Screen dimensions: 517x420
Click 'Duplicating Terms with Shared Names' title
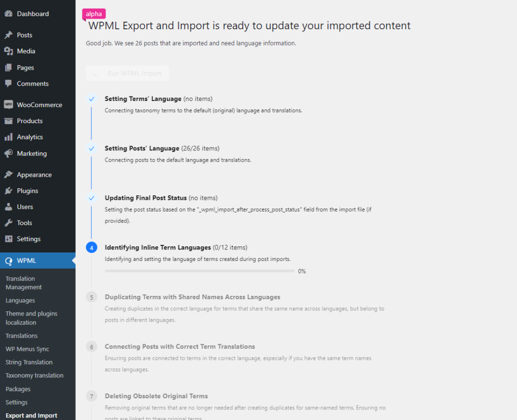[192, 297]
